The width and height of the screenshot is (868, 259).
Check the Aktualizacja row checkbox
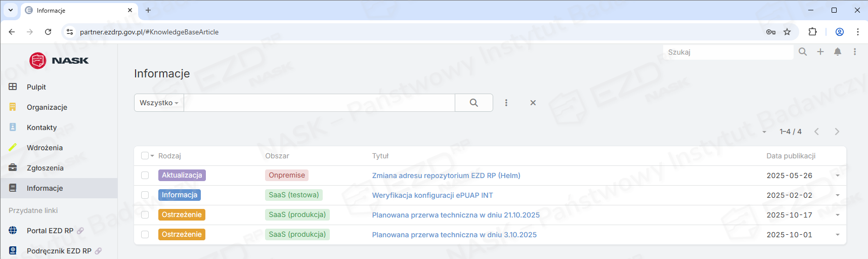[145, 176]
